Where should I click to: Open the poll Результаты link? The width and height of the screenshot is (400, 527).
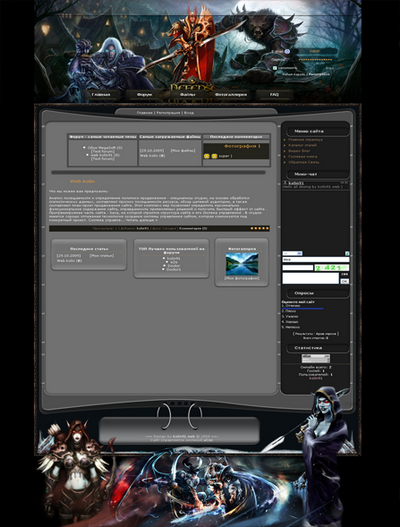click(x=304, y=334)
